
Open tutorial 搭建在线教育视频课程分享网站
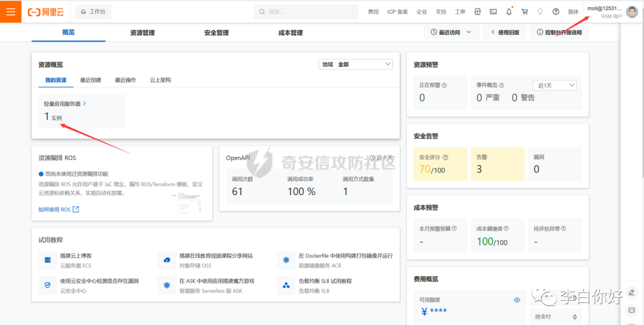pos(216,256)
